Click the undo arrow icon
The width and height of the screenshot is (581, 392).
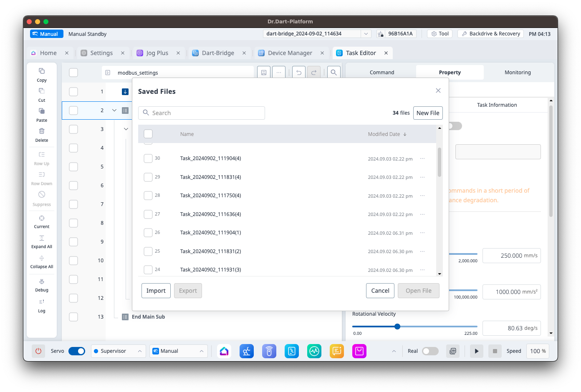pyautogui.click(x=299, y=73)
